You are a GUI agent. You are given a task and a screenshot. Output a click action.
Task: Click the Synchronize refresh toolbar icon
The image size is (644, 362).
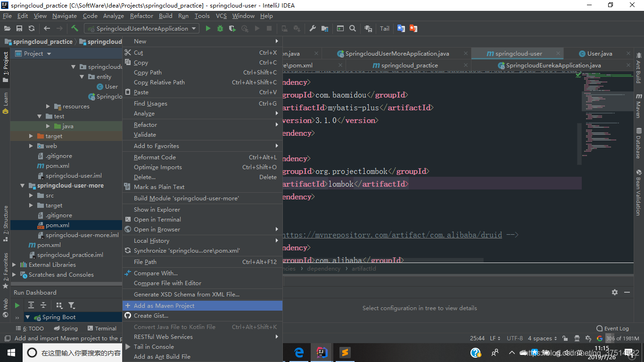(32, 28)
